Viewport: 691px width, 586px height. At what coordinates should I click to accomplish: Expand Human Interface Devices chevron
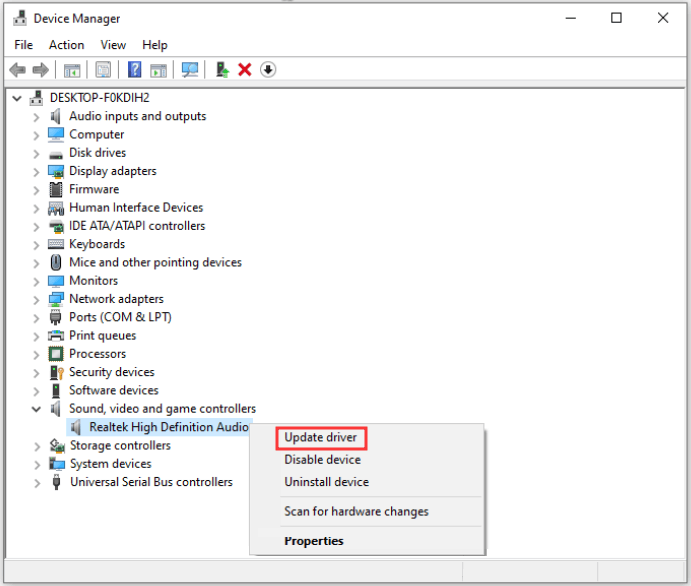coord(36,208)
